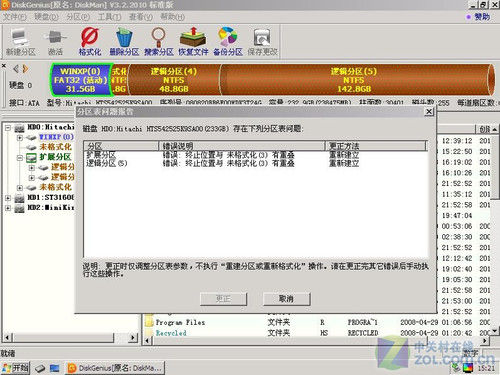Image resolution: width=500 pixels, height=375 pixels.
Task: Click the Start (开始) button
Action: (x=15, y=368)
